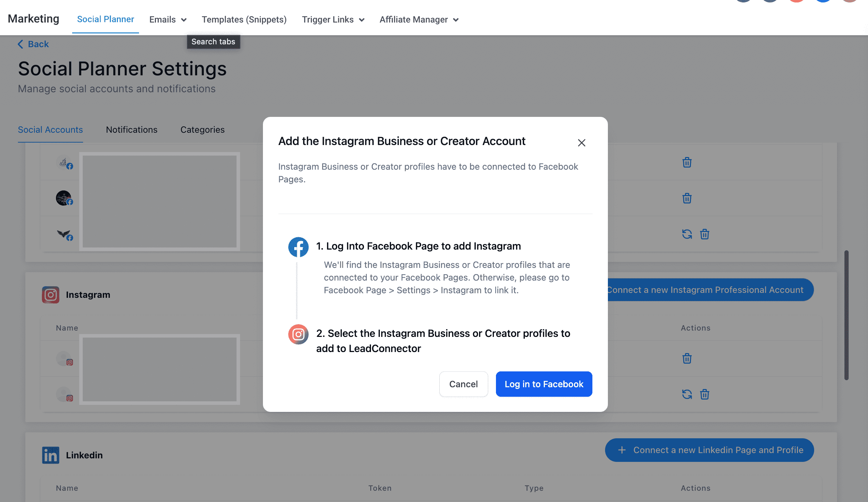Click the Instagram section Actions column header
The height and width of the screenshot is (502, 868).
pos(696,328)
